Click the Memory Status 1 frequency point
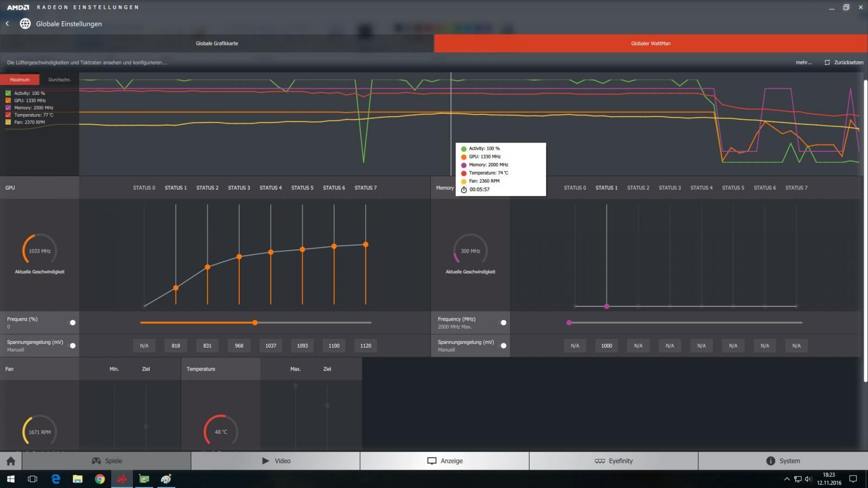Image resolution: width=868 pixels, height=488 pixels. (x=607, y=306)
